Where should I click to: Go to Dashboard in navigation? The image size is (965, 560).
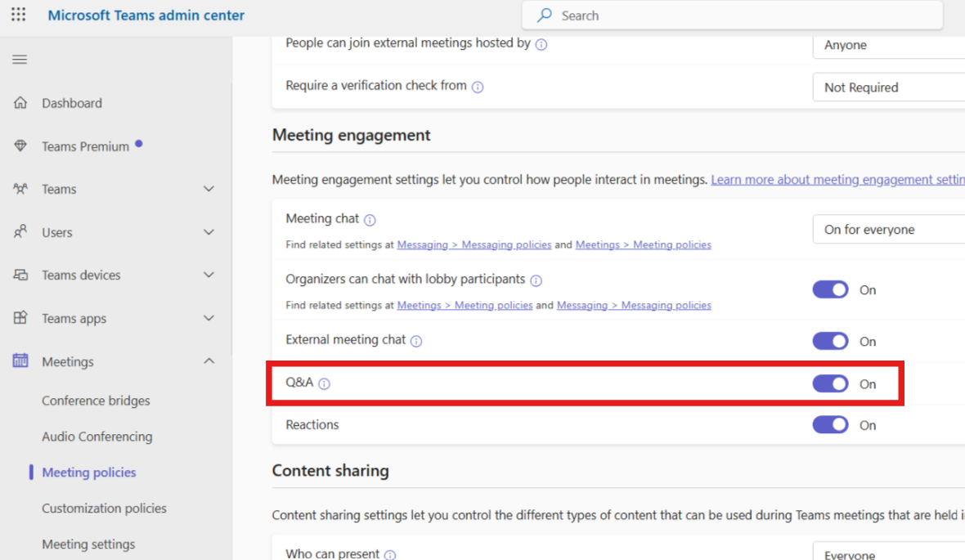(72, 103)
